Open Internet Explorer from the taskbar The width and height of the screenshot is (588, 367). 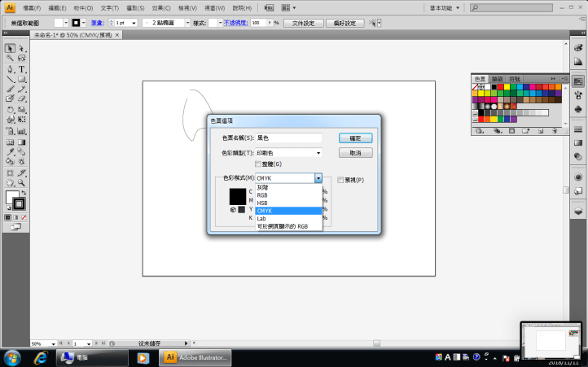(41, 356)
